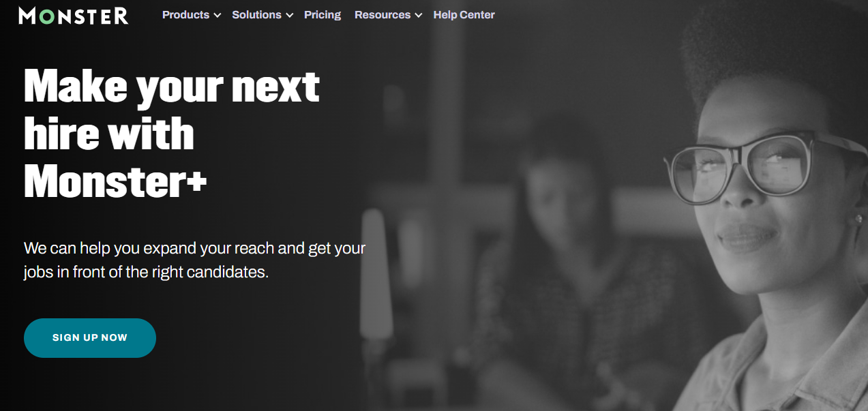868x411 pixels.
Task: Click the "Make your next" headline line
Action: click(x=172, y=87)
